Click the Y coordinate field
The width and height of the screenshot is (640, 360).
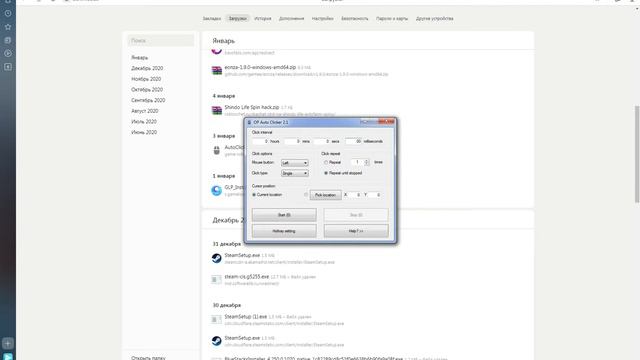tap(375, 195)
